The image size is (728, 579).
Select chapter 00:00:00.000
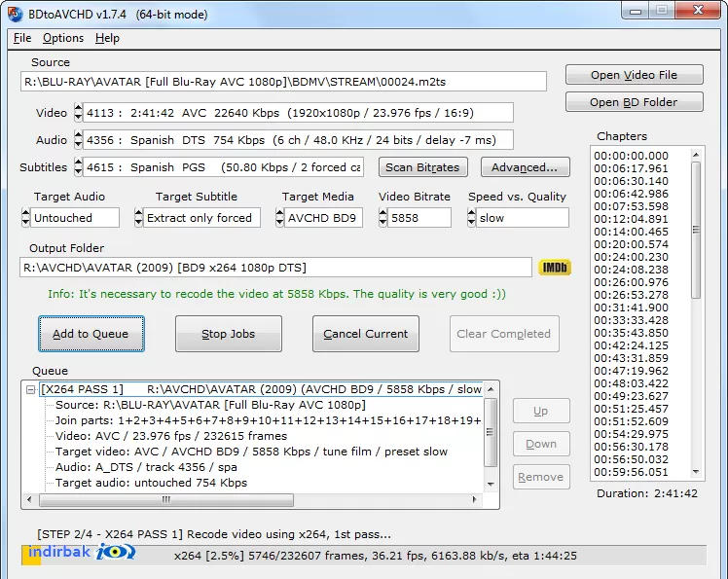pyautogui.click(x=631, y=156)
